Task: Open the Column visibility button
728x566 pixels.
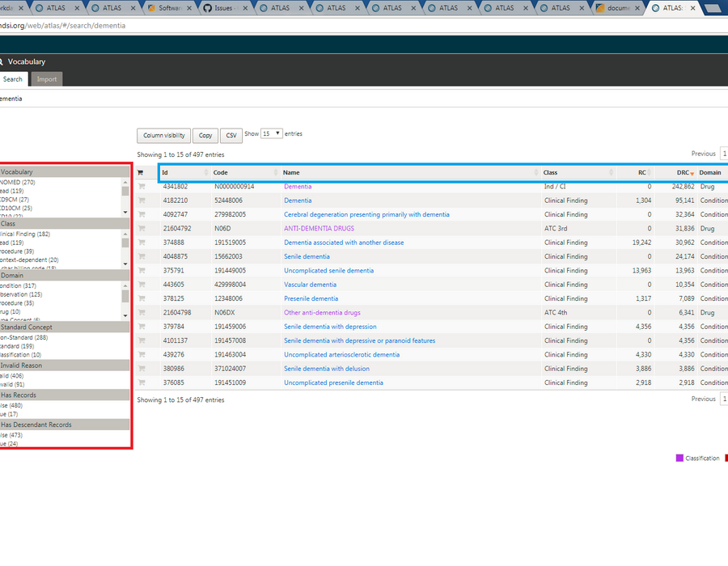Action: [164, 136]
